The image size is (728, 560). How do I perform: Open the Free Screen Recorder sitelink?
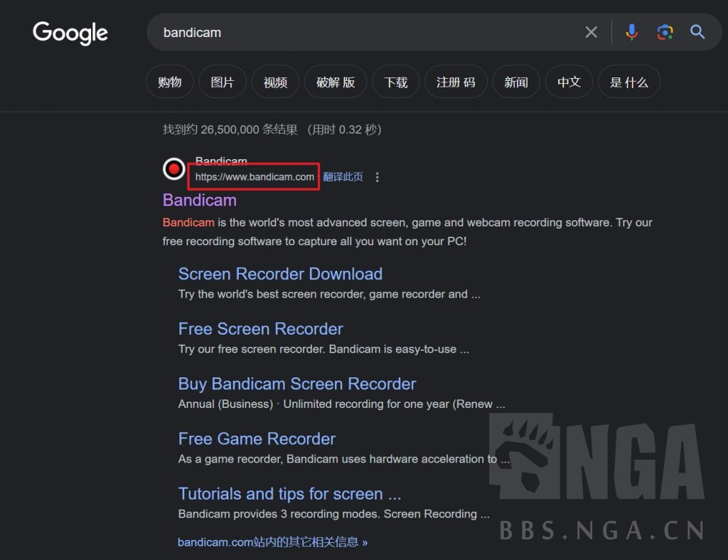pyautogui.click(x=260, y=329)
